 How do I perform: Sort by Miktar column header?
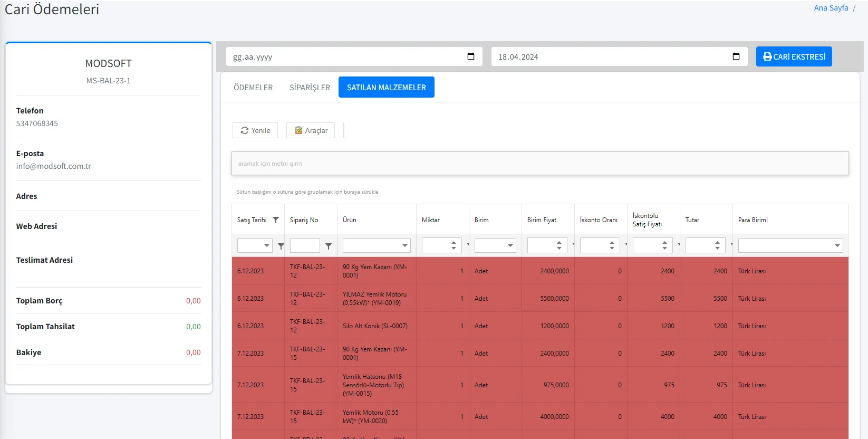pyautogui.click(x=431, y=220)
